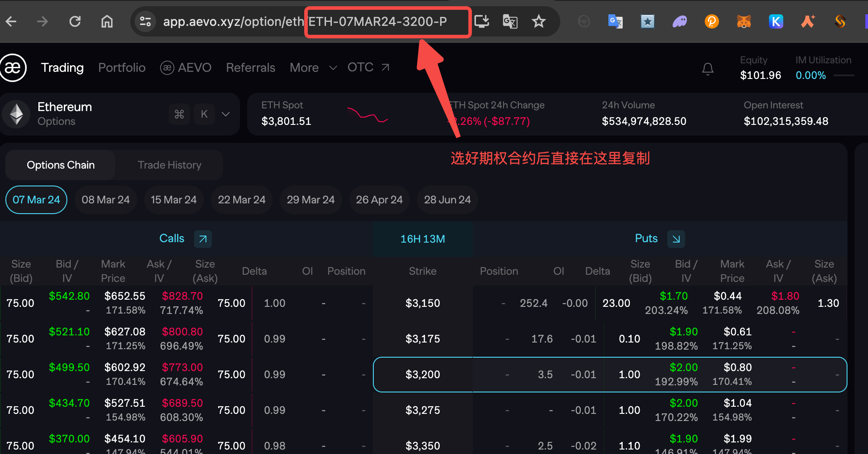Image resolution: width=868 pixels, height=454 pixels.
Task: Click the call bid $434.70
Action: pyautogui.click(x=69, y=403)
